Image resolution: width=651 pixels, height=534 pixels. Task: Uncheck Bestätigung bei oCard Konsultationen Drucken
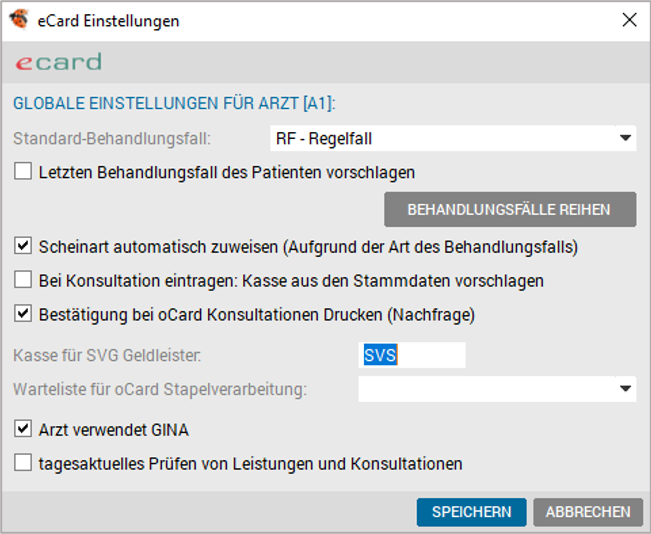(x=23, y=314)
